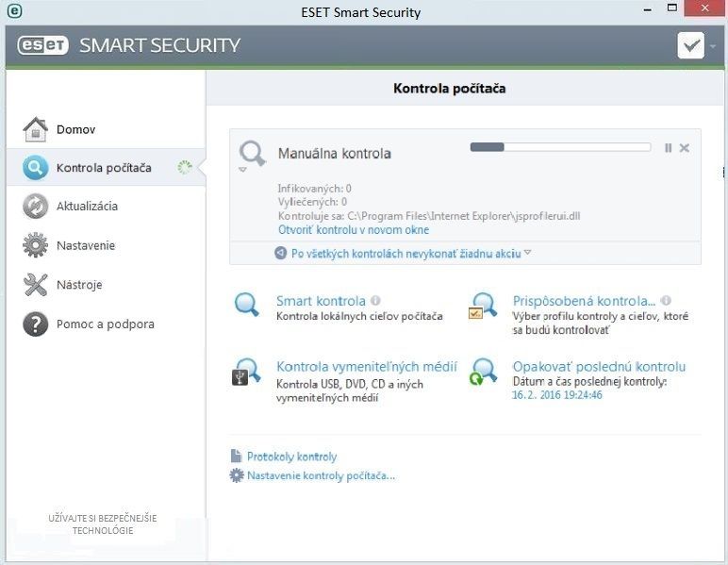Screen dimensions: 728x565
Task: Minimize the ESET Smart Security window
Action: 648,9
